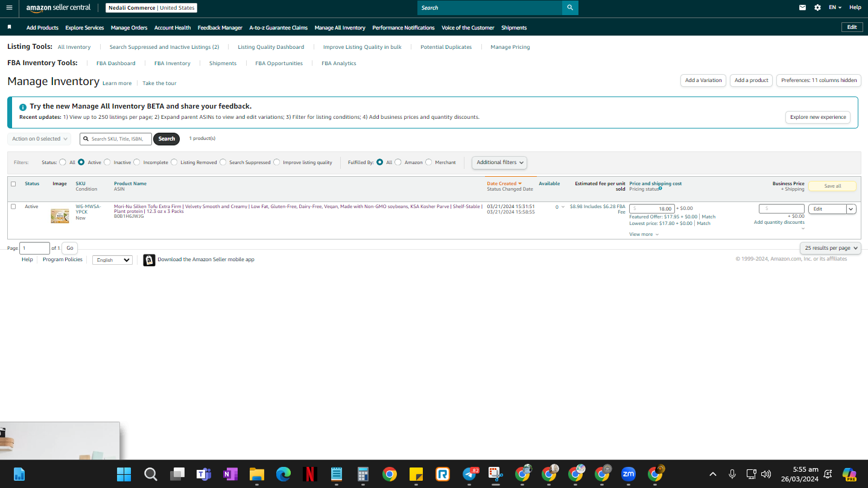The image size is (868, 488).
Task: Open File Explorer from the taskbar
Action: point(257,474)
